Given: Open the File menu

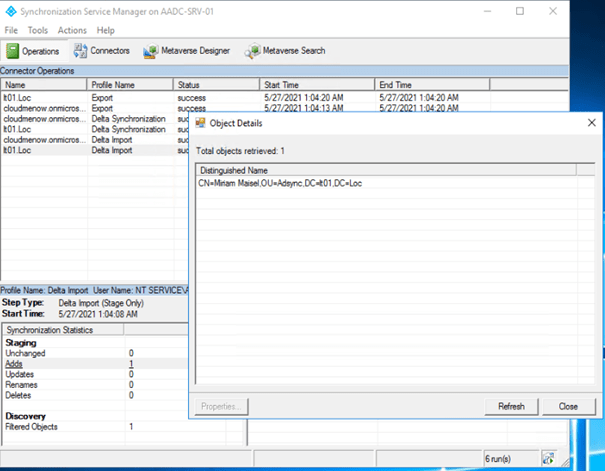Looking at the screenshot, I should click(12, 31).
